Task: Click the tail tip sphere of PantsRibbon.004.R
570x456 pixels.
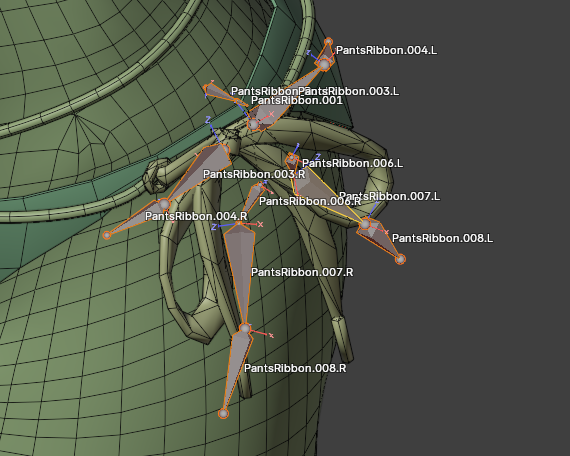Action: (x=107, y=235)
